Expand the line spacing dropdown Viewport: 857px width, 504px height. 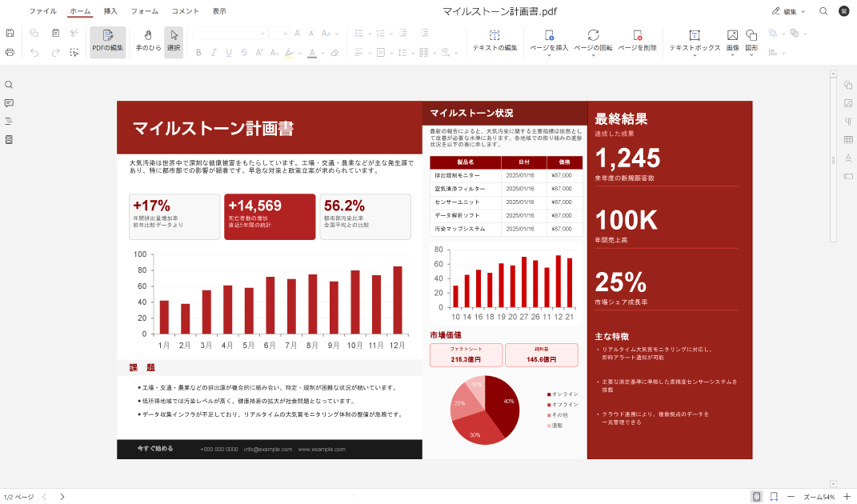[413, 53]
